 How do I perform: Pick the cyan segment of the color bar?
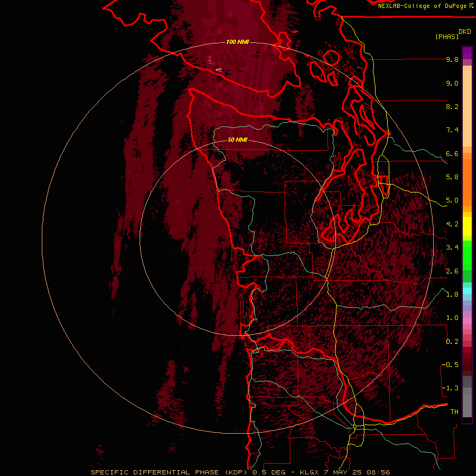[x=467, y=291]
